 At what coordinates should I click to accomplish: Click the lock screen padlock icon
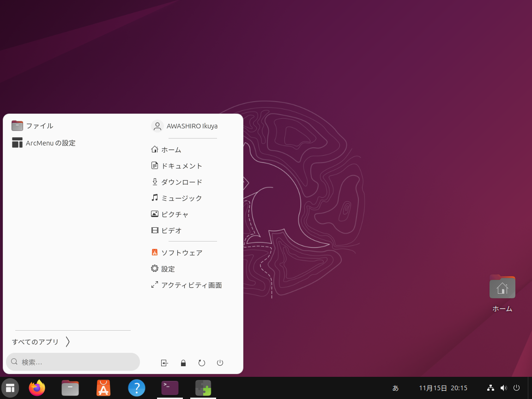click(x=183, y=363)
